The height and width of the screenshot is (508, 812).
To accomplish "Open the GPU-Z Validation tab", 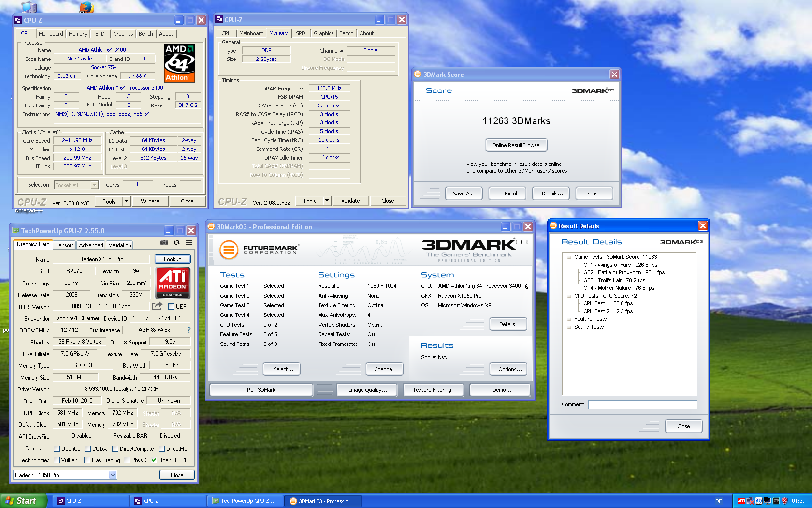I will click(x=120, y=245).
